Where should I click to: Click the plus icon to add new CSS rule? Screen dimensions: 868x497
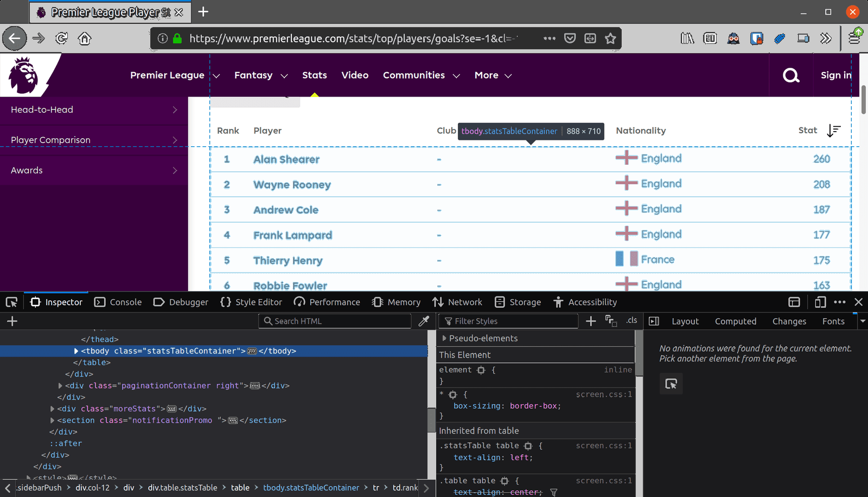click(590, 321)
